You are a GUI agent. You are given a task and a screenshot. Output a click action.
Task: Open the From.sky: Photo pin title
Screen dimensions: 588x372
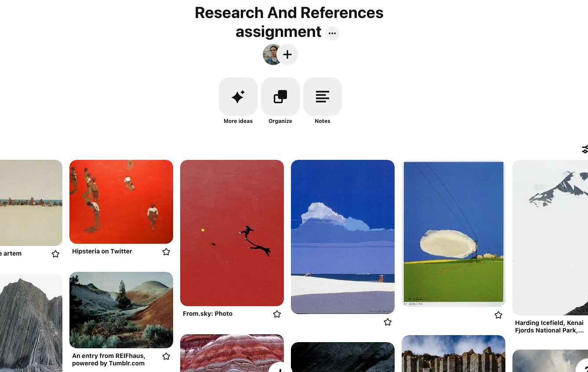coord(207,314)
